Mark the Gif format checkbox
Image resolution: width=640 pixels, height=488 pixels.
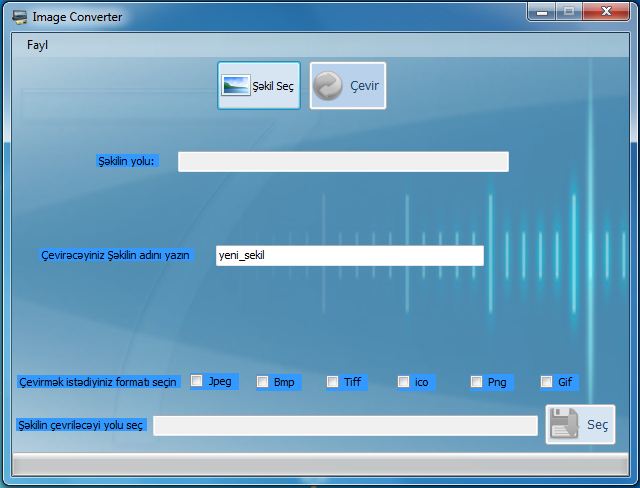coord(547,381)
